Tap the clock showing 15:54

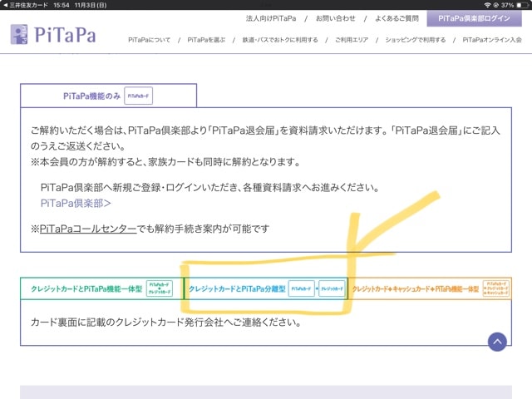61,5
